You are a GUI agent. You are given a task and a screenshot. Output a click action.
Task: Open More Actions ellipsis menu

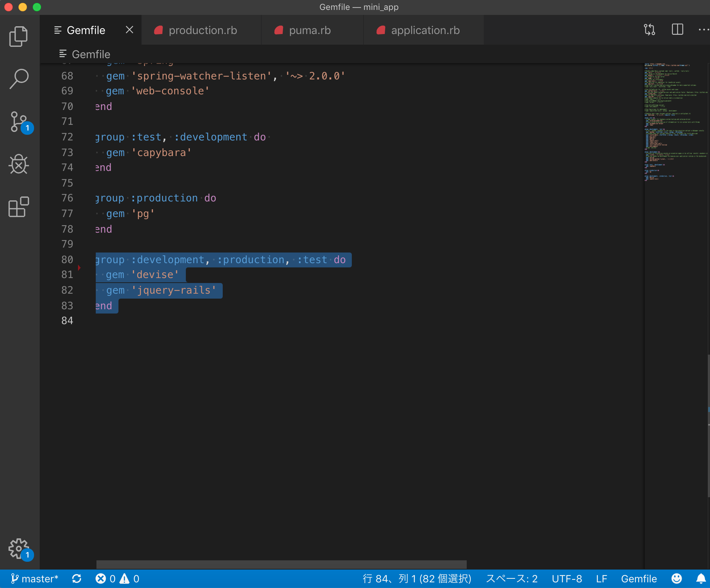click(x=704, y=30)
